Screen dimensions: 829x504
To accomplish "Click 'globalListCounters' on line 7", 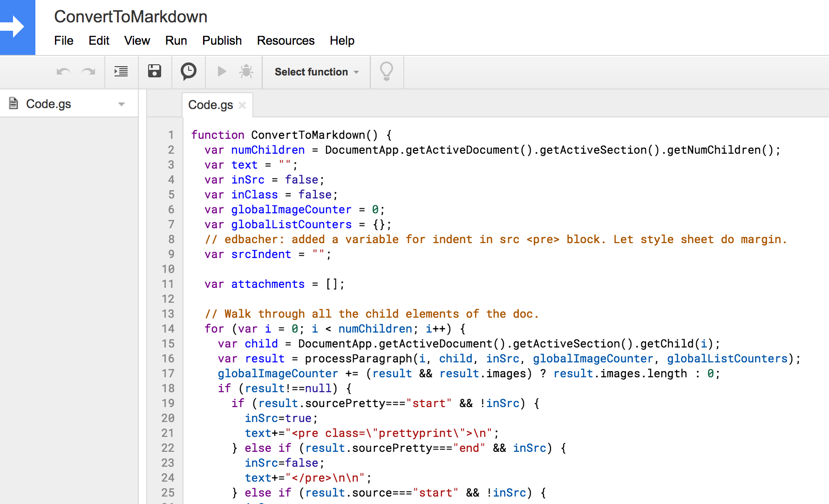I will pyautogui.click(x=291, y=225).
